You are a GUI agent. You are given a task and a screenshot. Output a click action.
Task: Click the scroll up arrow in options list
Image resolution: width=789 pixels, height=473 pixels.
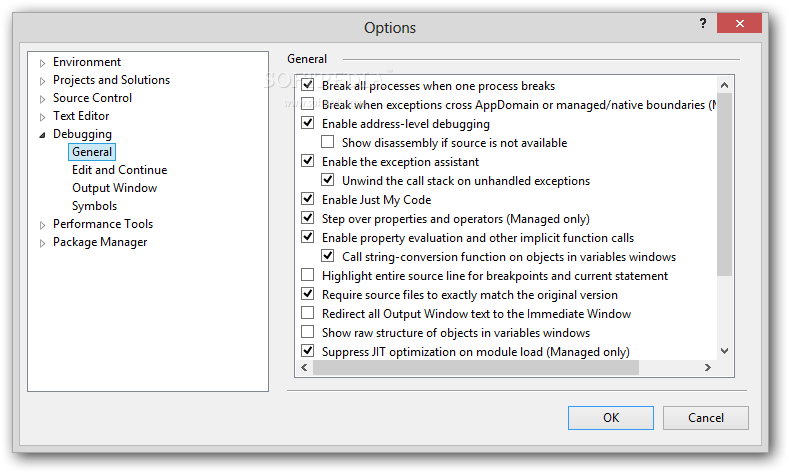click(x=724, y=85)
